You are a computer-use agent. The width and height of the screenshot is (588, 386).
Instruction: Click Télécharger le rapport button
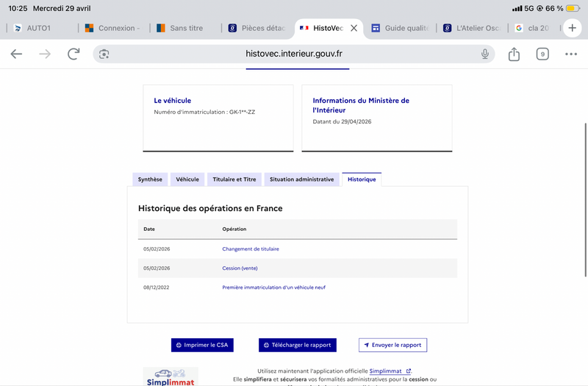[x=298, y=345]
